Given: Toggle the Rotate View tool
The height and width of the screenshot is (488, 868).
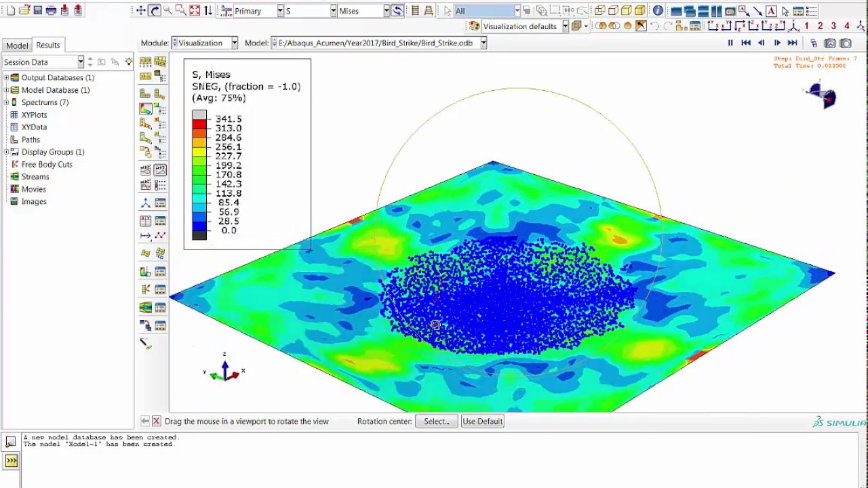Looking at the screenshot, I should (154, 11).
